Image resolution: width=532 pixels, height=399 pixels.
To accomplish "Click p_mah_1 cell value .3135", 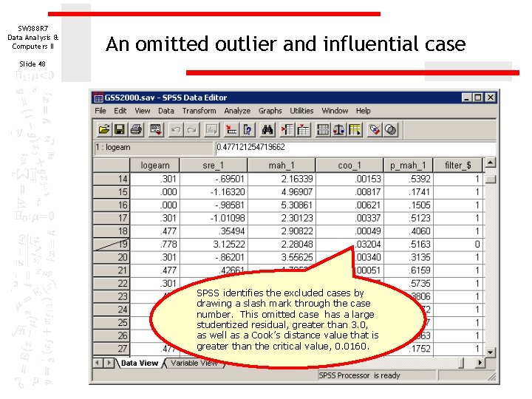I will click(x=408, y=257).
